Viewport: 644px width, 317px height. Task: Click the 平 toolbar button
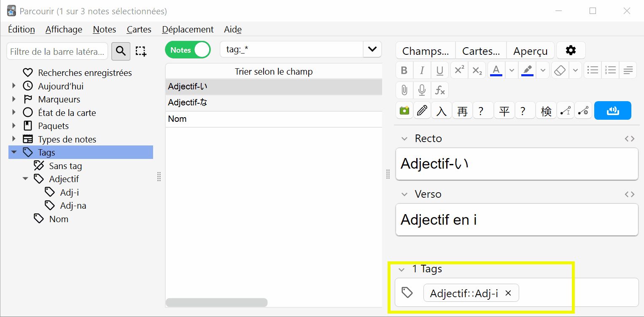[x=504, y=110]
